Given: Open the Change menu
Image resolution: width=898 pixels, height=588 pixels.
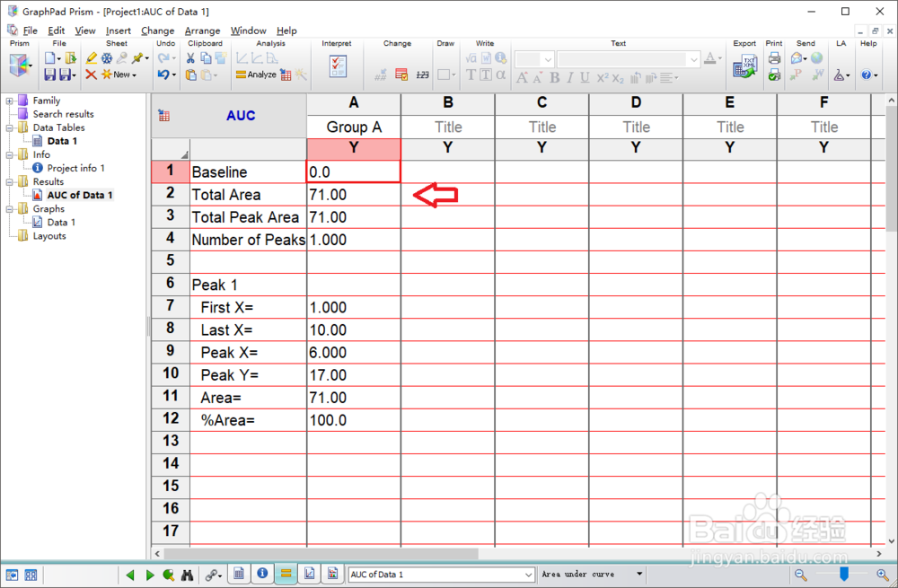Looking at the screenshot, I should 157,31.
